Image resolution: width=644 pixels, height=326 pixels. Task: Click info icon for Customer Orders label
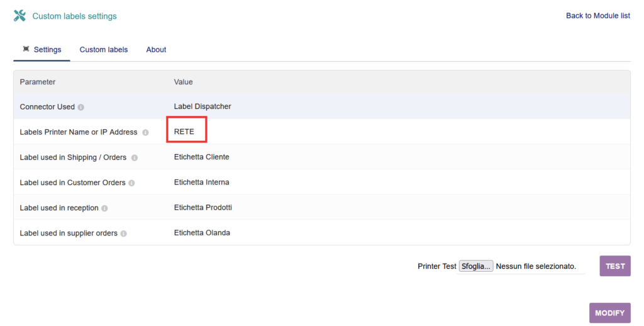pyautogui.click(x=131, y=183)
